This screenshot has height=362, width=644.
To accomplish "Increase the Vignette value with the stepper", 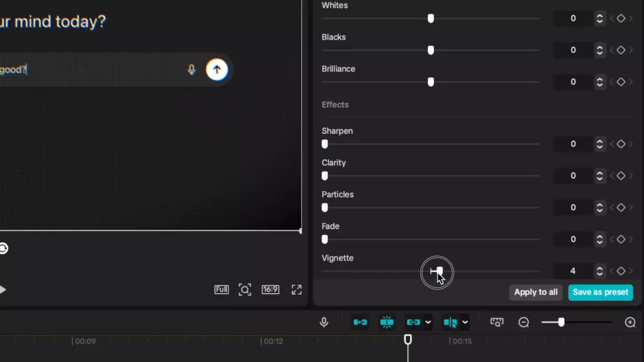I will pyautogui.click(x=599, y=268).
